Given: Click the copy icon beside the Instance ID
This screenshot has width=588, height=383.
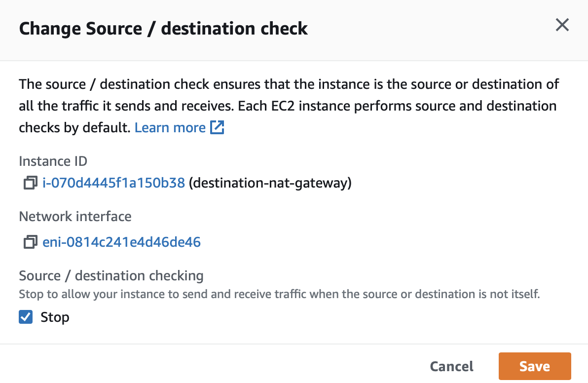Looking at the screenshot, I should pos(30,183).
